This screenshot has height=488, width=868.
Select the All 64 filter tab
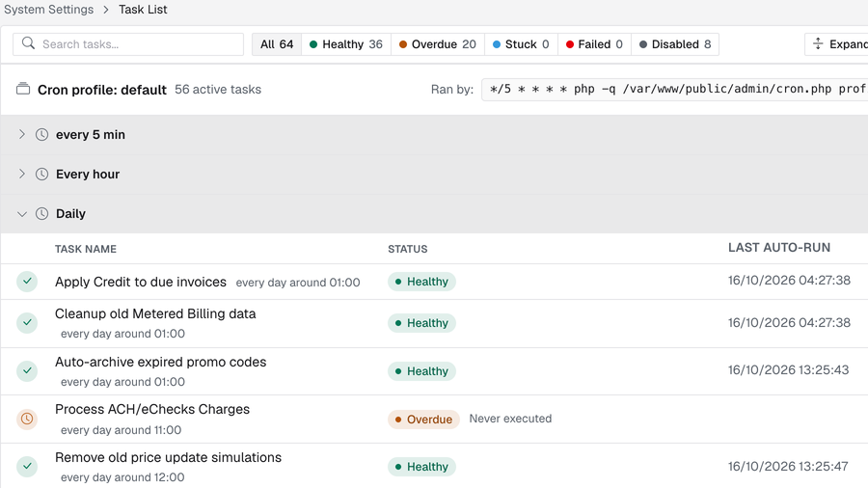[x=277, y=44]
